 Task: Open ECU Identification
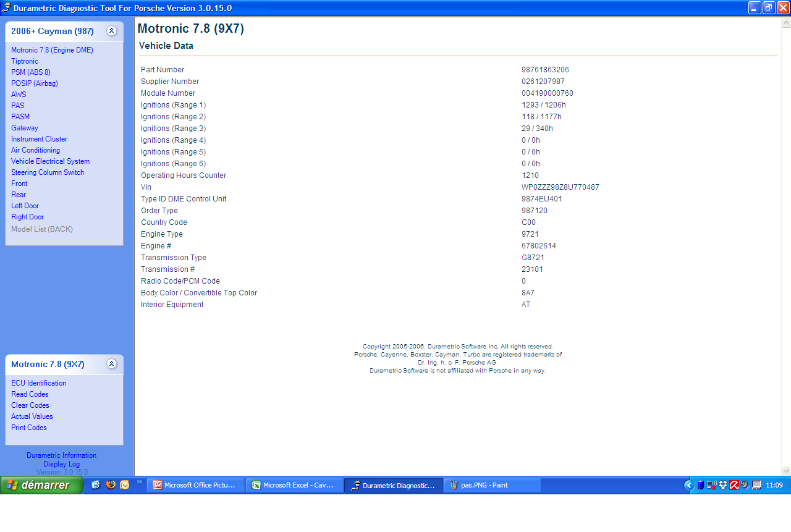[x=38, y=383]
